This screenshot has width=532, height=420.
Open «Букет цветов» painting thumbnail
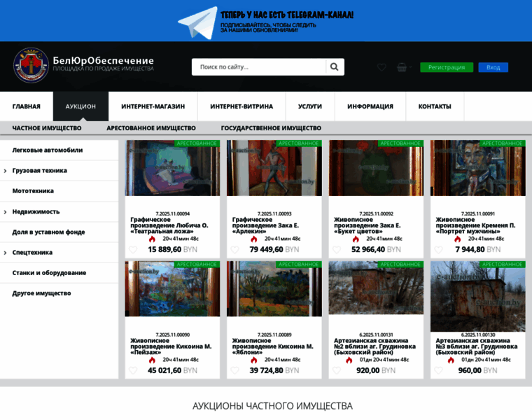click(376, 168)
